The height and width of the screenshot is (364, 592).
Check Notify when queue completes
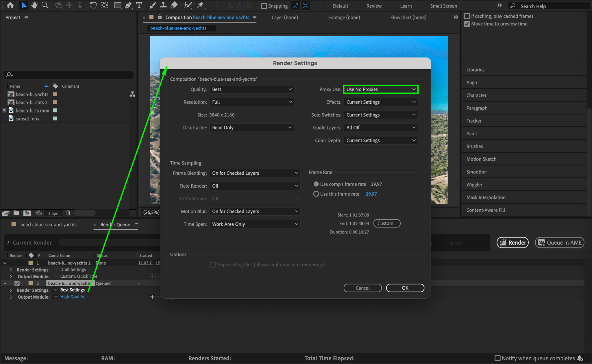click(497, 358)
